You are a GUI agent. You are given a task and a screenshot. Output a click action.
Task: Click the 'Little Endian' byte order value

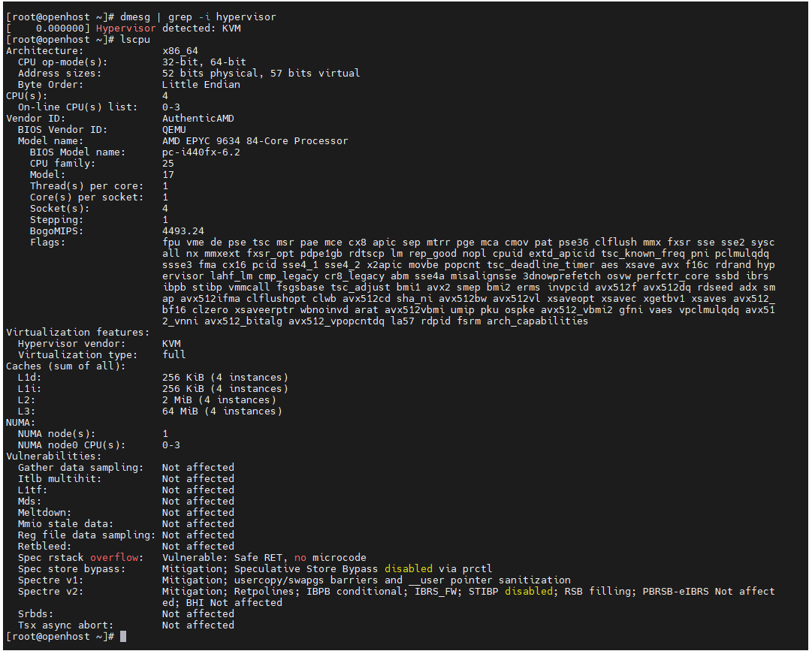coord(201,84)
